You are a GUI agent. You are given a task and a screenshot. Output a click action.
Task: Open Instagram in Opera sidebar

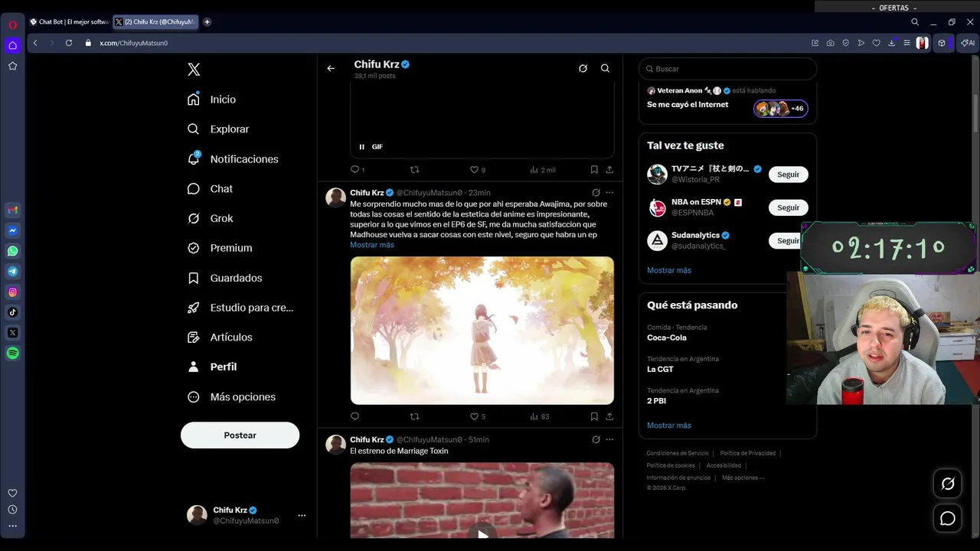click(13, 292)
